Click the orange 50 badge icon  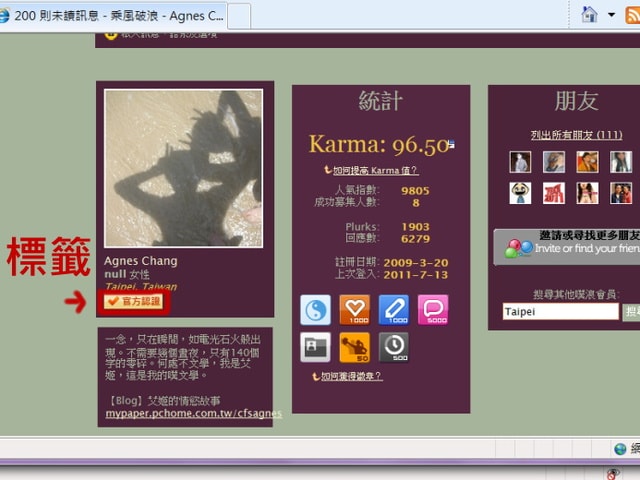pyautogui.click(x=354, y=347)
